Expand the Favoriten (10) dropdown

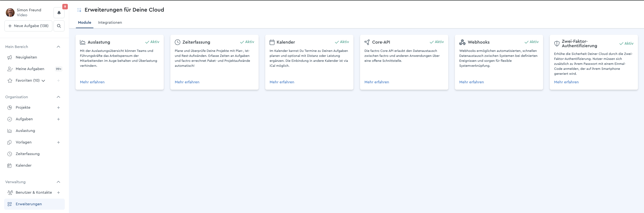43,81
